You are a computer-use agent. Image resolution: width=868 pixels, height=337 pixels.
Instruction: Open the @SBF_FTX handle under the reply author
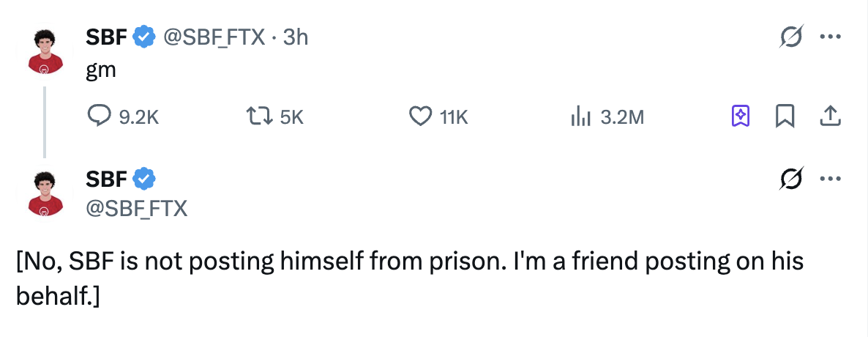[137, 210]
